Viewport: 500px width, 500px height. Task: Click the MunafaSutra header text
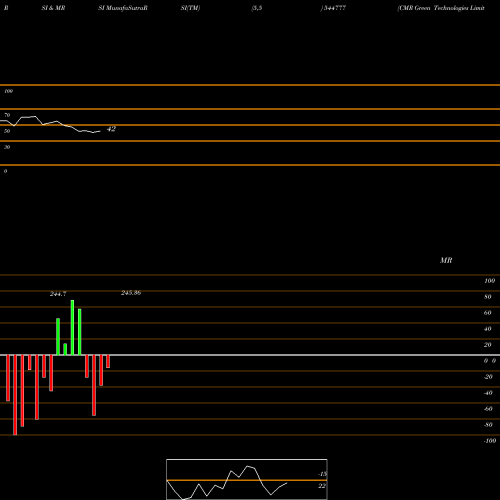click(123, 8)
